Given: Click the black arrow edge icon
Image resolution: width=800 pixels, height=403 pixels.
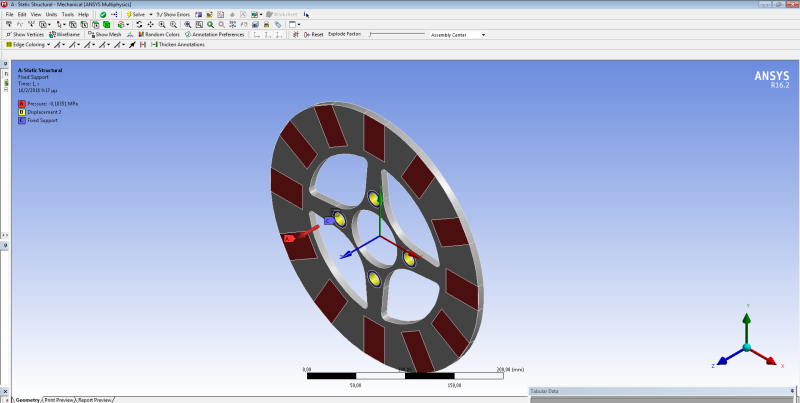Looking at the screenshot, I should [x=132, y=45].
